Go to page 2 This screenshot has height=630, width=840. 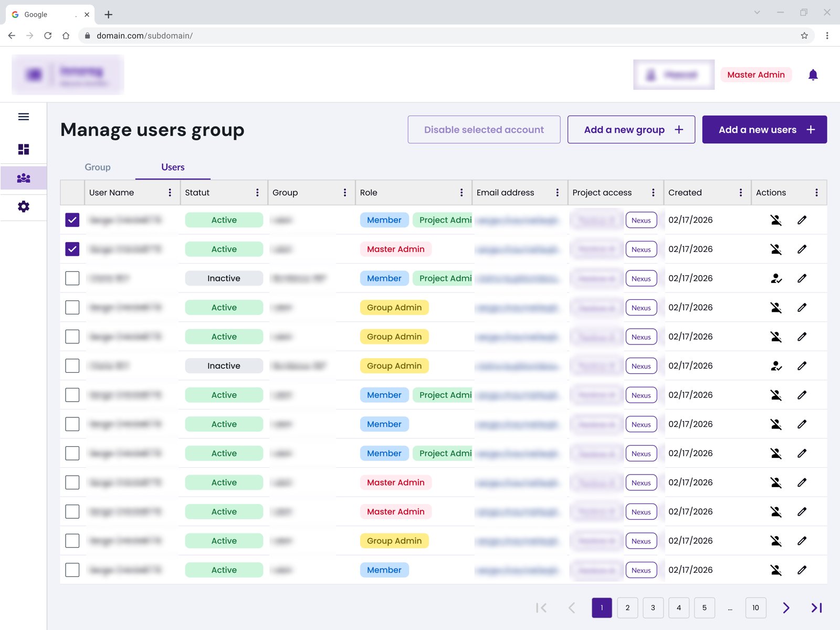[x=627, y=608]
